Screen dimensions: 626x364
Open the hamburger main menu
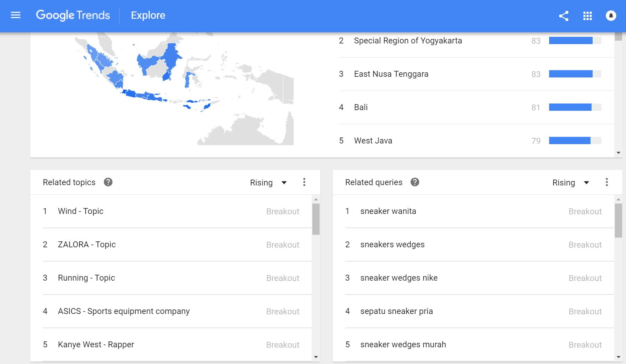pos(16,15)
